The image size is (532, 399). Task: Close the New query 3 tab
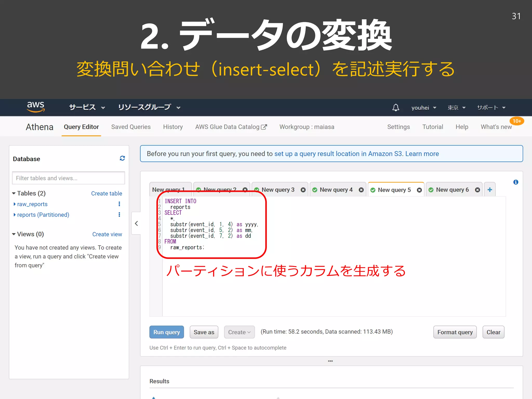[x=303, y=190]
